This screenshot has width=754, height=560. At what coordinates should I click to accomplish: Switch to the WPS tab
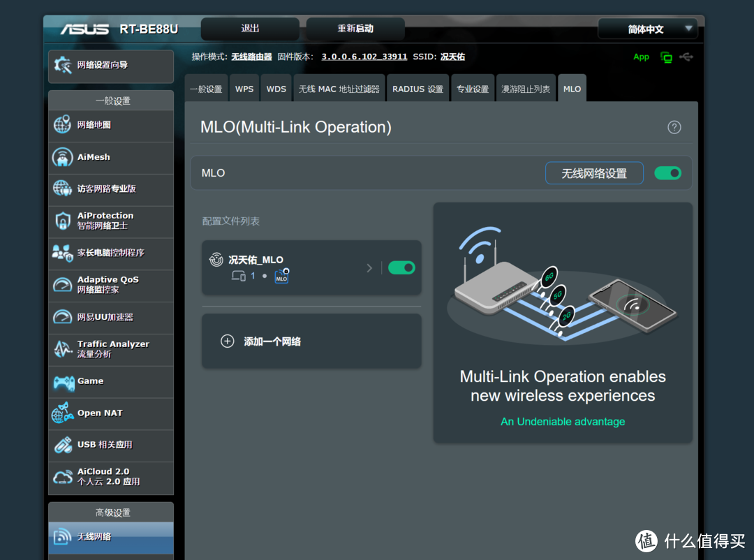pyautogui.click(x=244, y=89)
